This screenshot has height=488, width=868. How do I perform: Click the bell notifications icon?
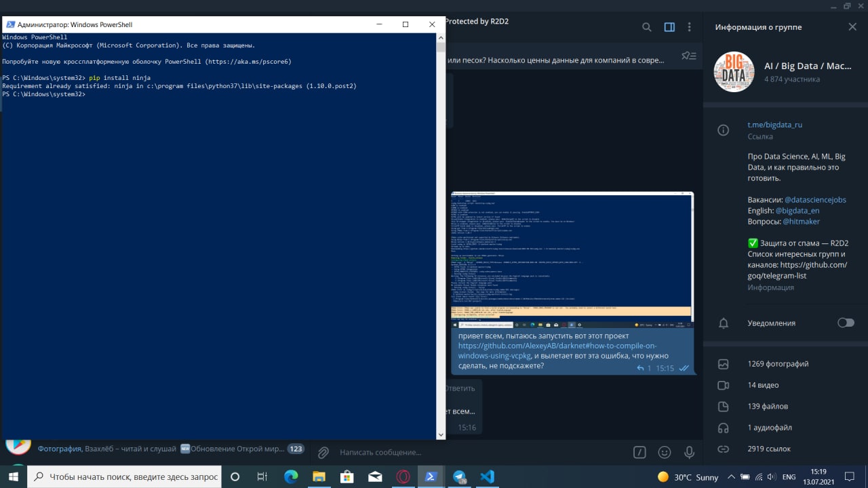724,323
